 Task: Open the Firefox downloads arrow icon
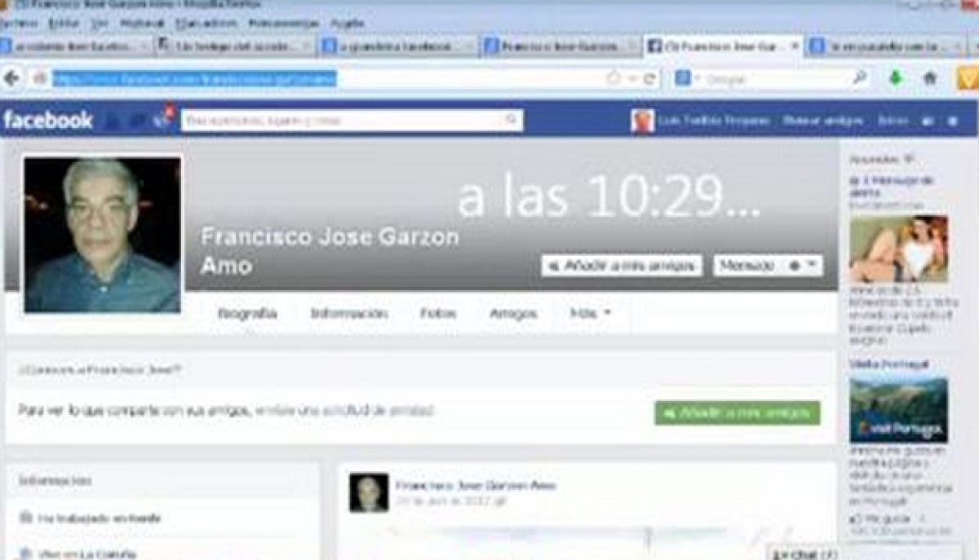[896, 78]
